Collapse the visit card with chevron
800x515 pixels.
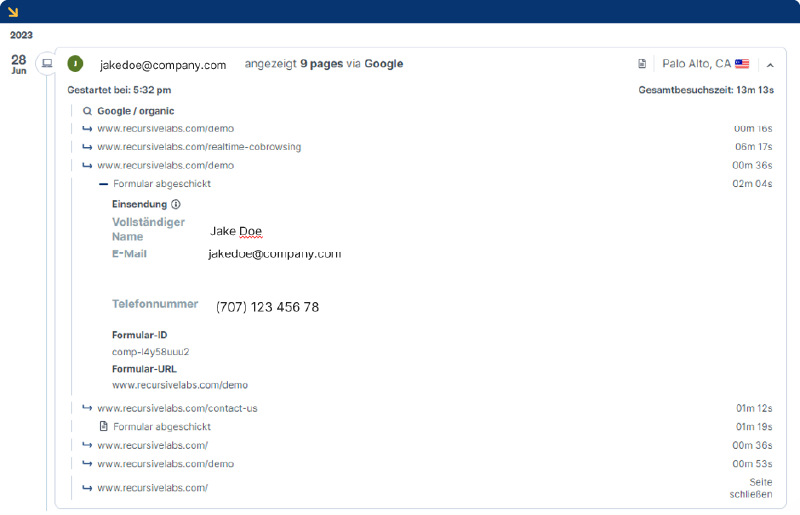[770, 65]
